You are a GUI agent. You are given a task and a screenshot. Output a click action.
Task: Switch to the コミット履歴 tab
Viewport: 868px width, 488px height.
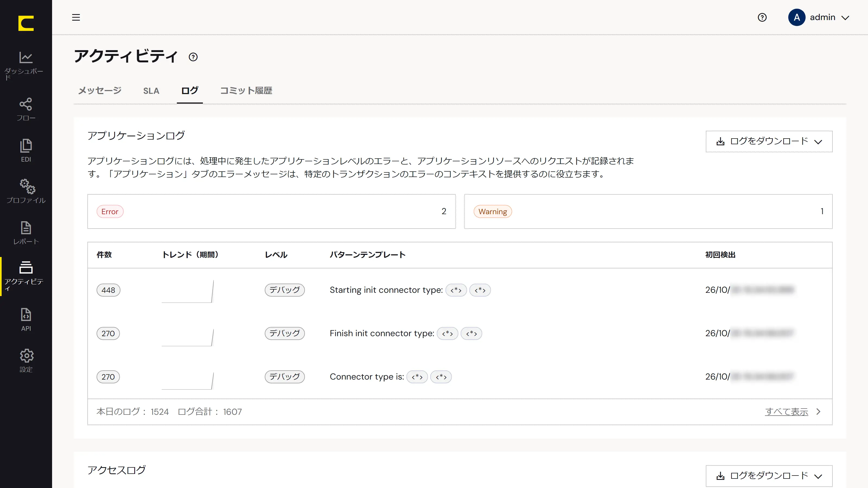(246, 91)
